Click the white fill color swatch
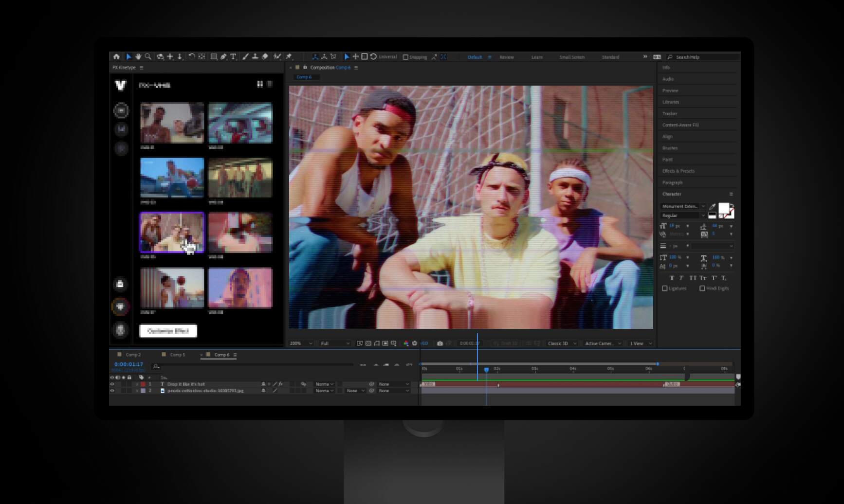The image size is (844, 504). 723,208
